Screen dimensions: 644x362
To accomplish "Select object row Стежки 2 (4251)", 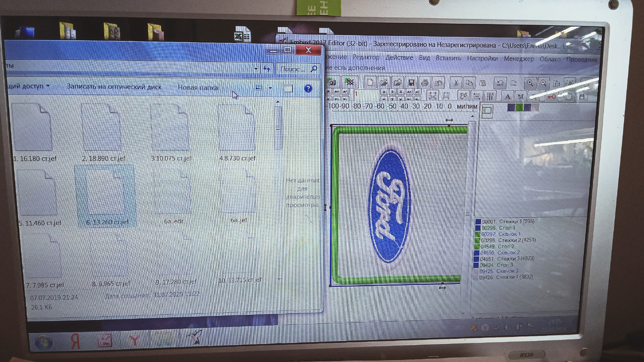I will tap(506, 240).
